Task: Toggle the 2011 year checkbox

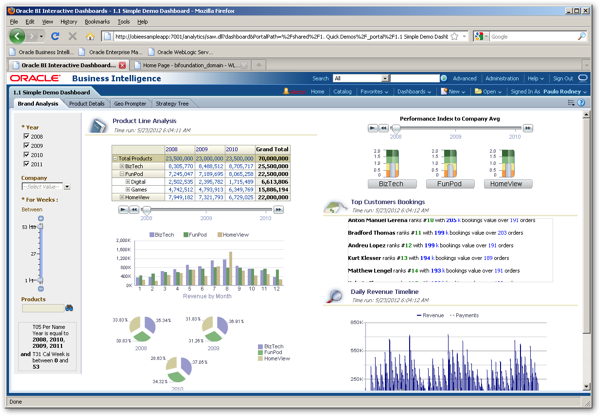Action: tap(26, 164)
